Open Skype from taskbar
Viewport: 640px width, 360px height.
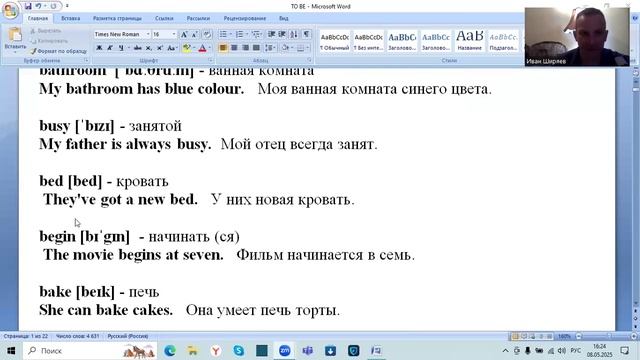(239, 351)
